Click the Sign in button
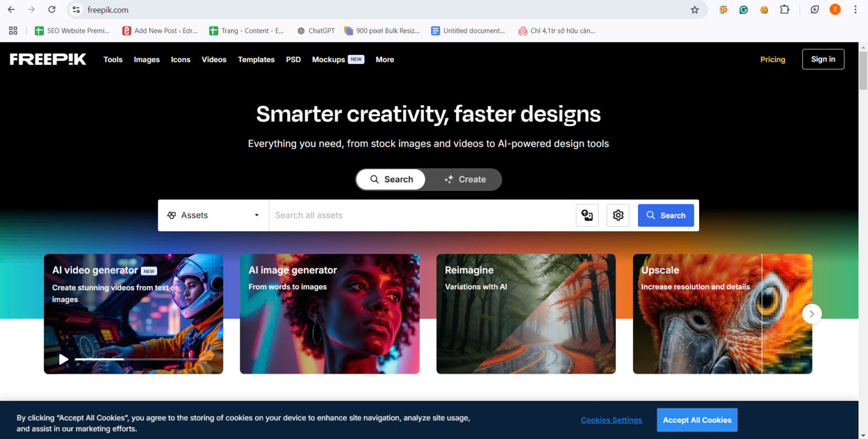This screenshot has height=439, width=868. coord(823,59)
